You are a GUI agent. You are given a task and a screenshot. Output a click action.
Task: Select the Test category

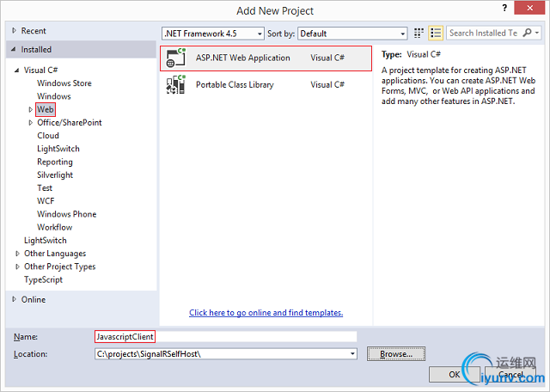(45, 188)
